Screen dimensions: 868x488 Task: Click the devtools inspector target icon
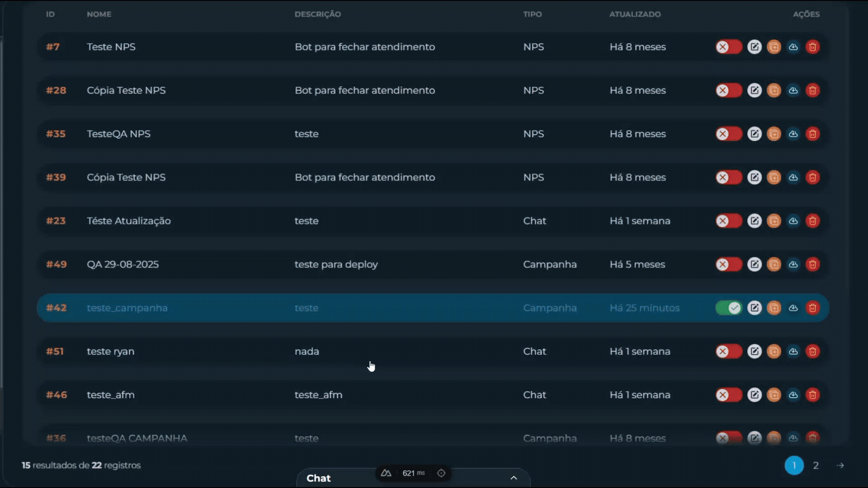[441, 473]
